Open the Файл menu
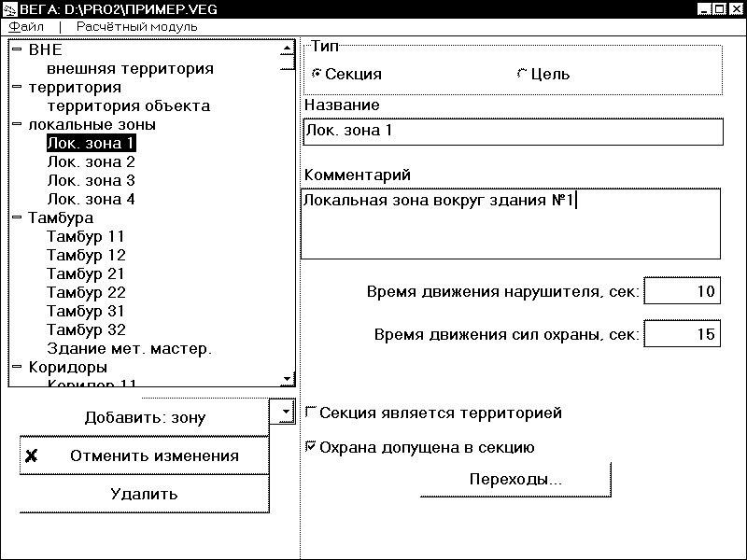Image resolution: width=747 pixels, height=560 pixels. [x=26, y=27]
